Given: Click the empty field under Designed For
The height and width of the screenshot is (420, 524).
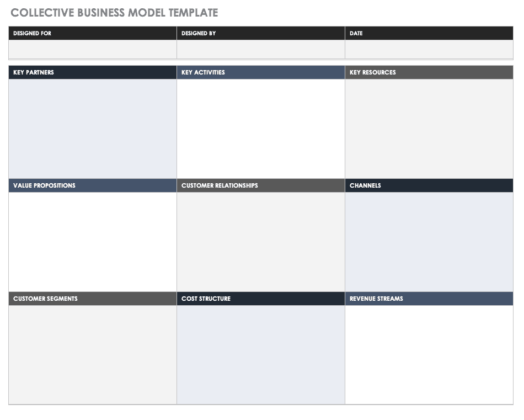Looking at the screenshot, I should tap(93, 50).
